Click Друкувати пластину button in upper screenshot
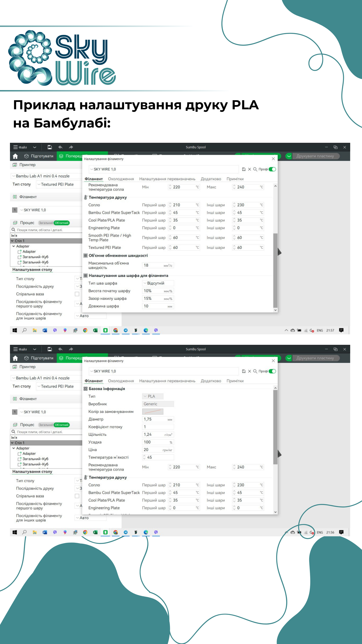Screen dimensions: 362x644 coord(315,156)
